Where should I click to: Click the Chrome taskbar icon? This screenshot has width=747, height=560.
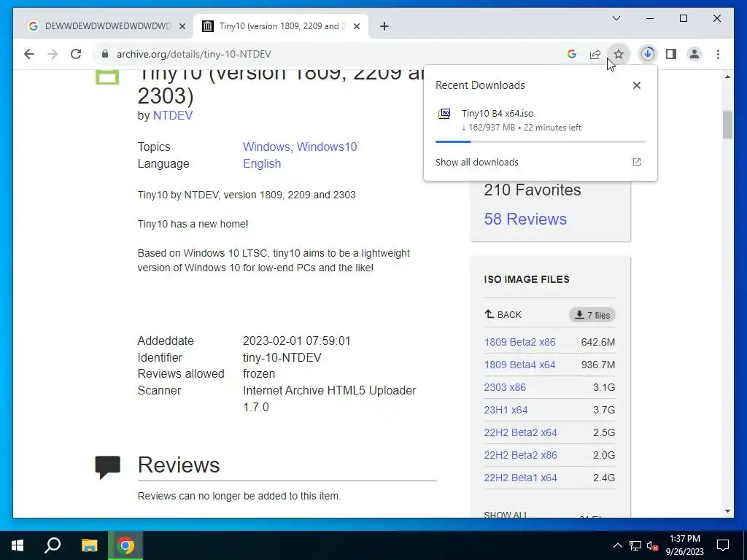125,545
